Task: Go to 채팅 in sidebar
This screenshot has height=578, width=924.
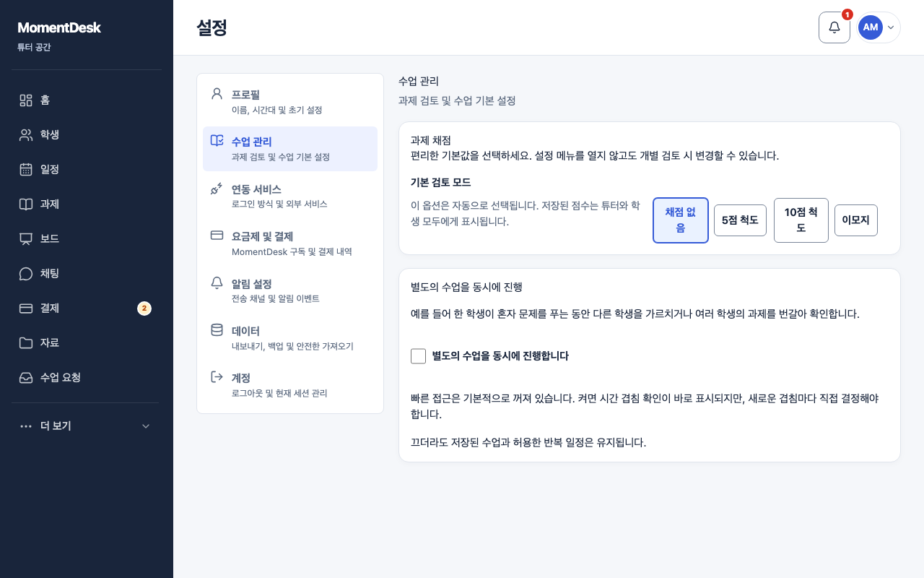Action: pos(87,274)
